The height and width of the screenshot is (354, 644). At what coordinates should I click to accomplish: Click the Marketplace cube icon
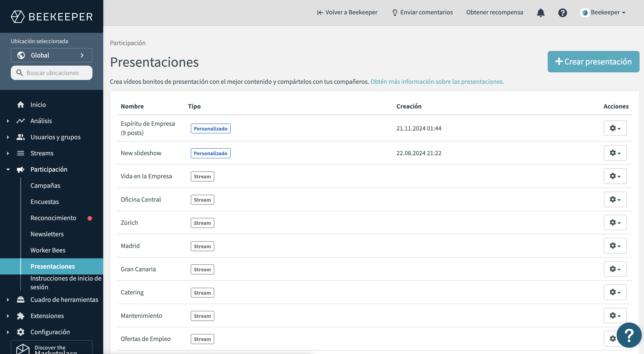23,349
